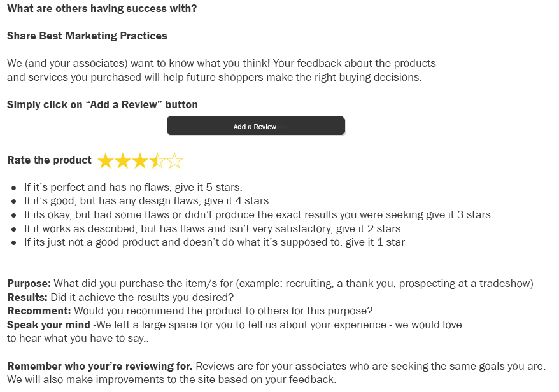This screenshot has width=559, height=392.
Task: Click the "Simply click on Add a Review button" line
Action: (x=103, y=104)
